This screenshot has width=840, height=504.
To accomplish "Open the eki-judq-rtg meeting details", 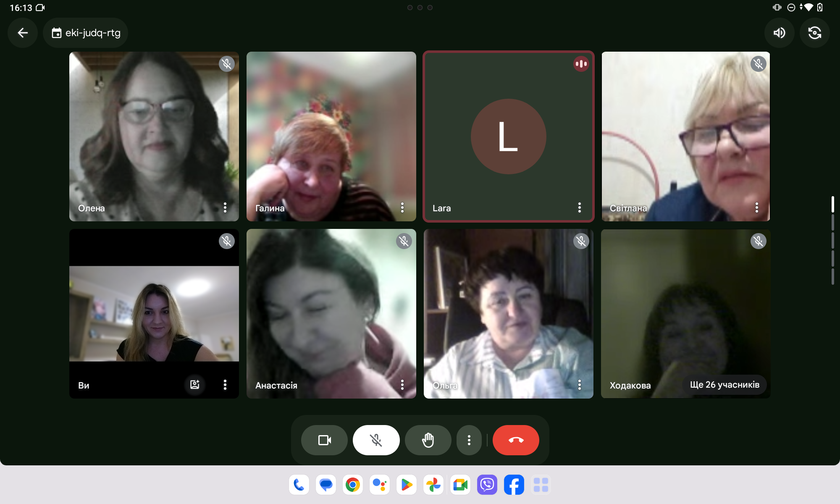I will point(86,33).
